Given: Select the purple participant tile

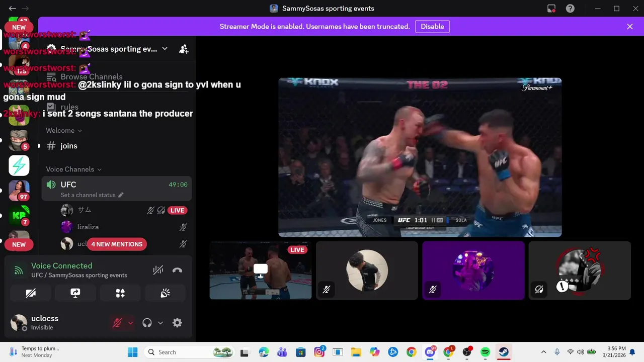Looking at the screenshot, I should point(473,270).
